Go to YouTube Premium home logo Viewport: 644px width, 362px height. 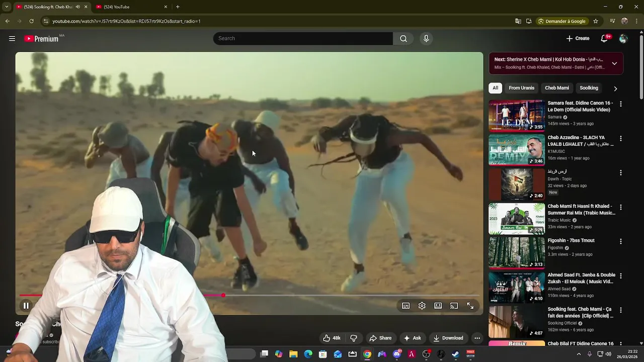coord(41,39)
